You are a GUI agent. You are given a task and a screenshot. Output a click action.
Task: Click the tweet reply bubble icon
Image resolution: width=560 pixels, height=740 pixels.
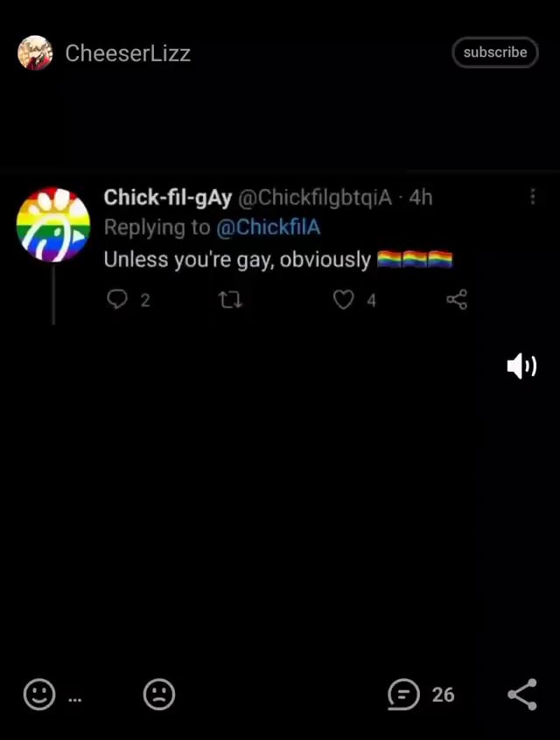coord(117,299)
